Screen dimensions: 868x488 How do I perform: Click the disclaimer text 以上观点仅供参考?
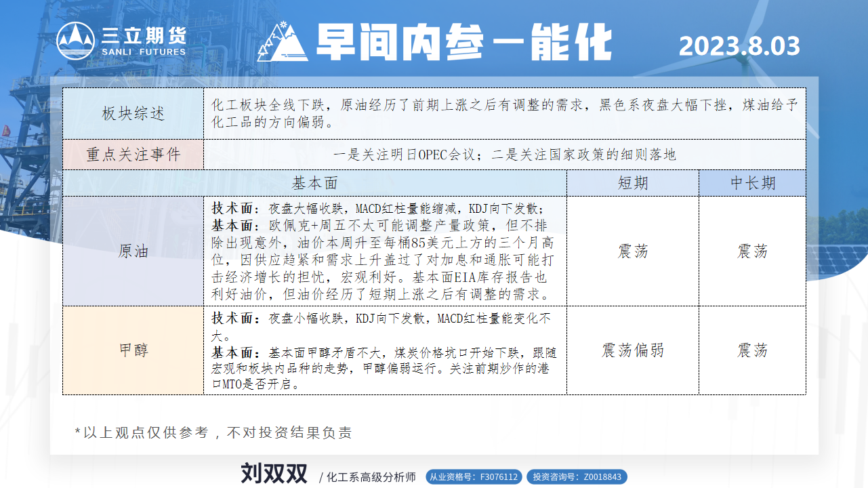213,433
